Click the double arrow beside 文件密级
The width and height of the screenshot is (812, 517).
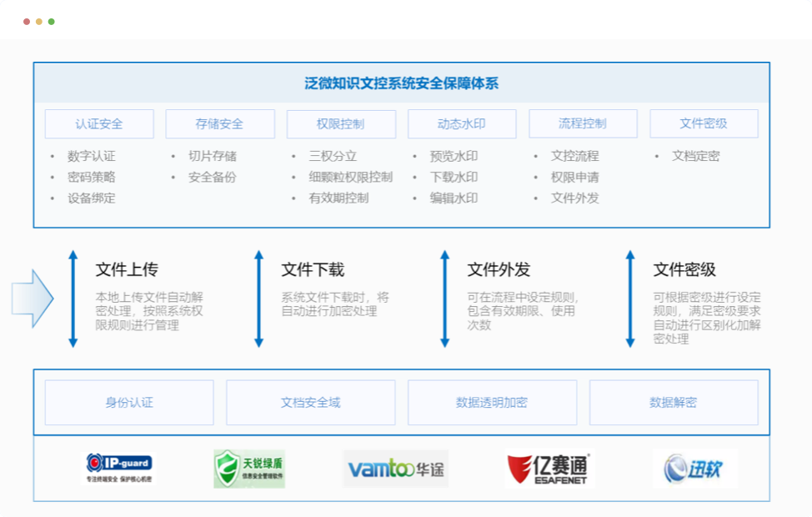point(630,298)
